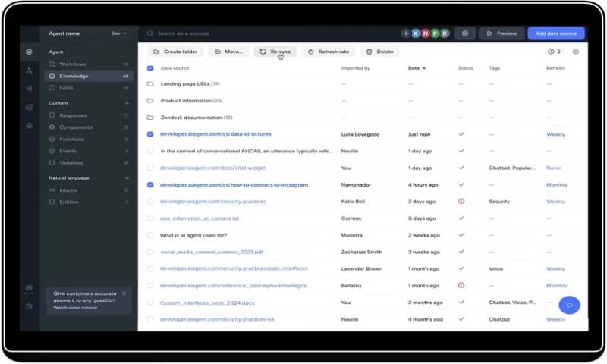Open the Watch video tutorial link

(75, 308)
